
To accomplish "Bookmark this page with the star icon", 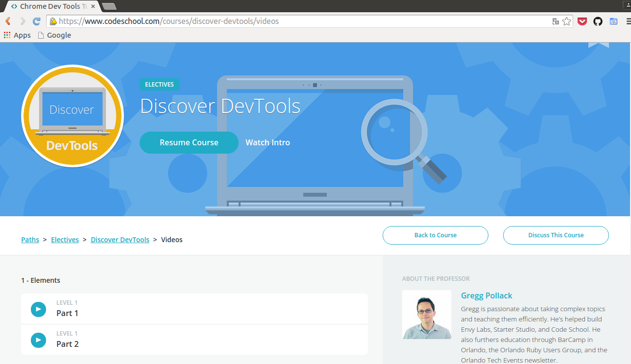I will coord(567,22).
